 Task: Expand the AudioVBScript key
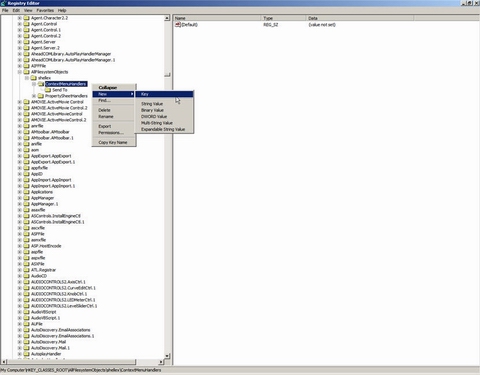pyautogui.click(x=19, y=312)
